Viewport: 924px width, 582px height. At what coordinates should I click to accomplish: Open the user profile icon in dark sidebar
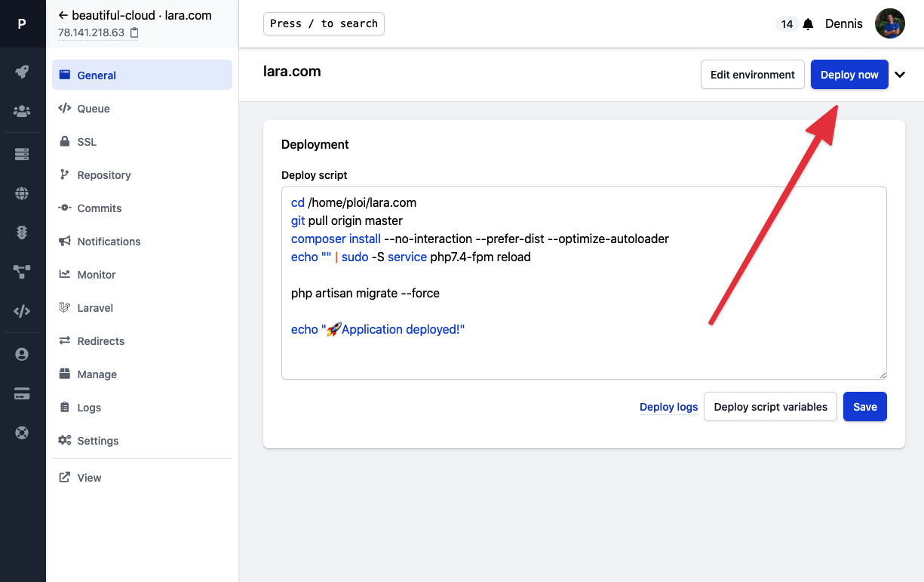pyautogui.click(x=22, y=354)
